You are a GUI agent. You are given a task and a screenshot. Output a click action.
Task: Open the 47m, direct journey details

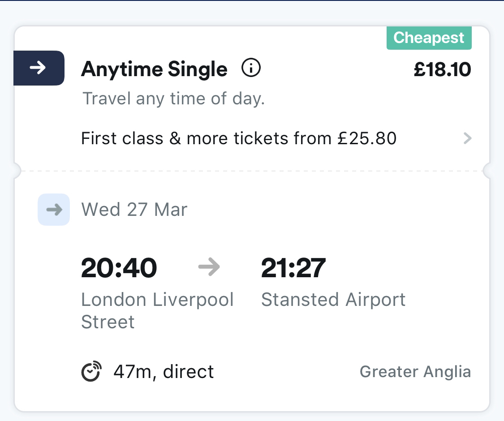[x=164, y=372]
